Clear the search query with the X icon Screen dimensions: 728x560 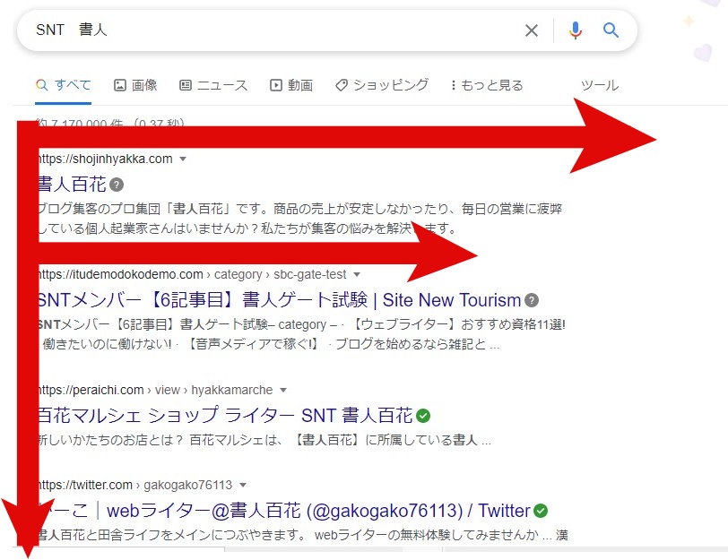(532, 30)
